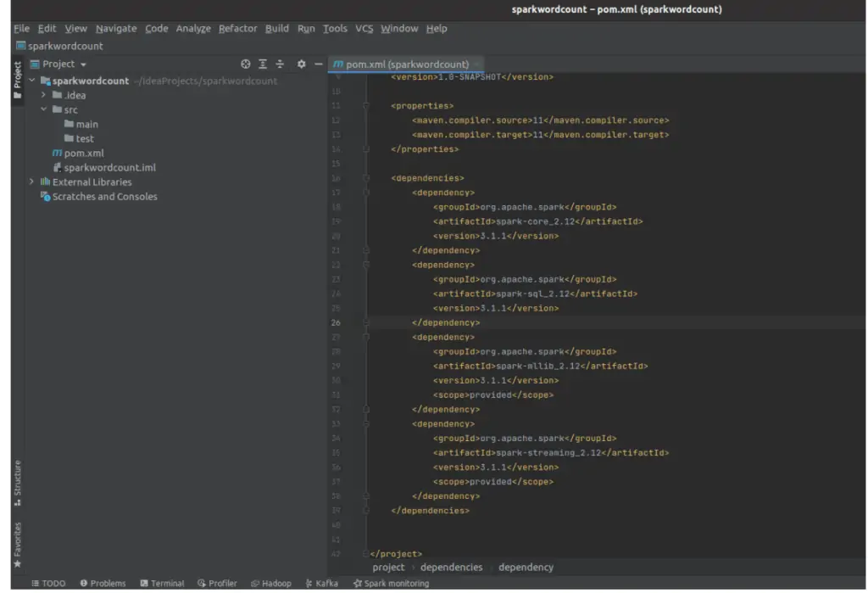Screen dimensions: 868x593
Task: Collapse the src folder
Action: point(43,109)
